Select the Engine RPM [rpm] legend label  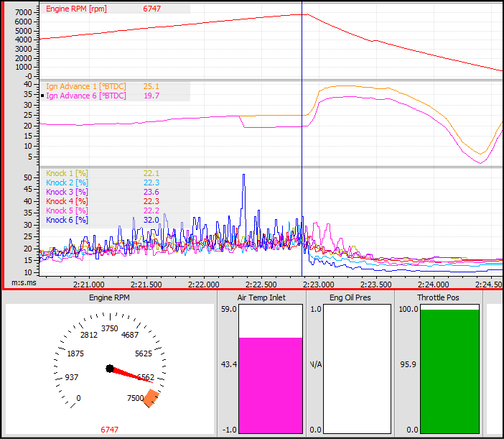click(76, 9)
